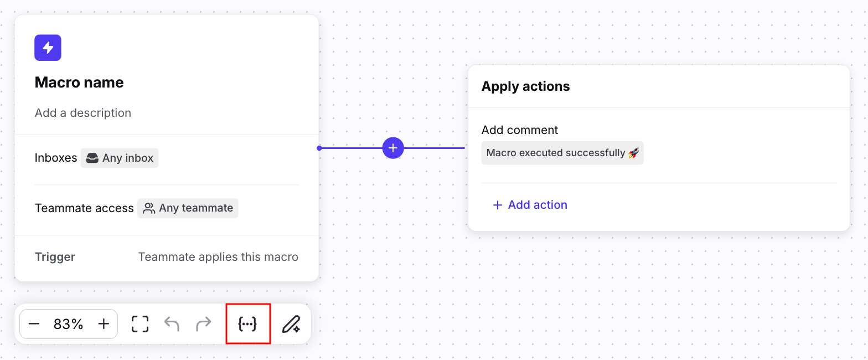The width and height of the screenshot is (868, 360).
Task: Fit the canvas to screen
Action: pos(140,324)
